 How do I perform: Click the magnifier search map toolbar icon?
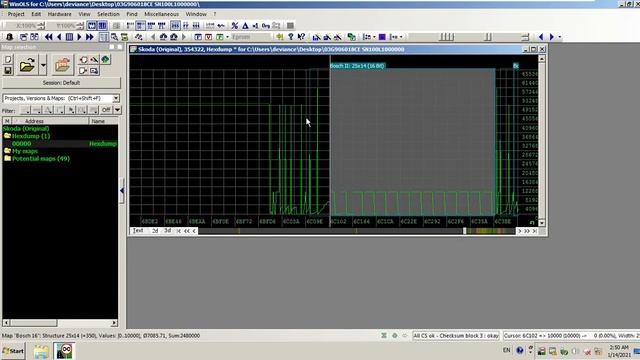click(114, 37)
